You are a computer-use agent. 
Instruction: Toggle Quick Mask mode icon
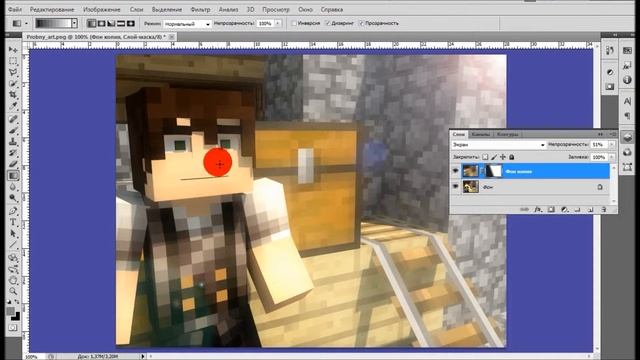click(13, 328)
